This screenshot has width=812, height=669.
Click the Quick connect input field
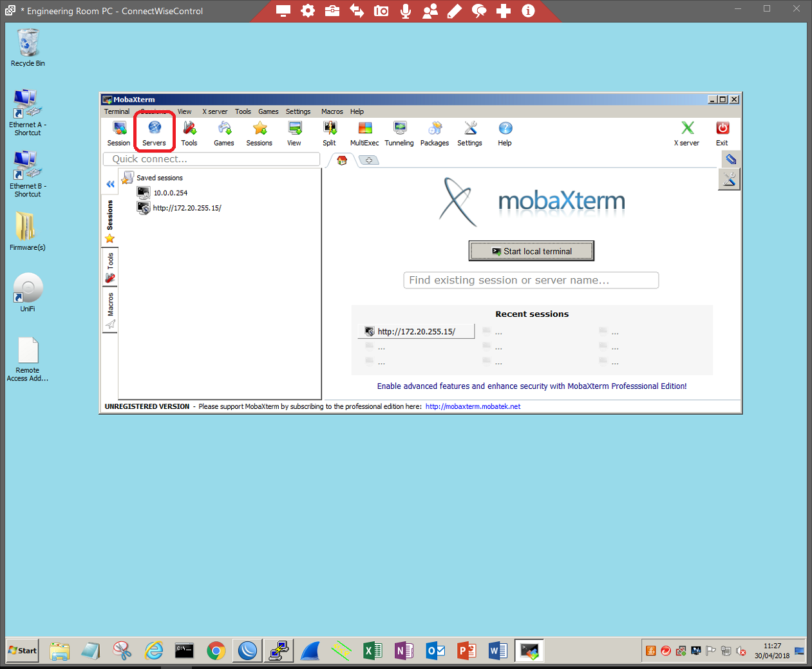211,159
